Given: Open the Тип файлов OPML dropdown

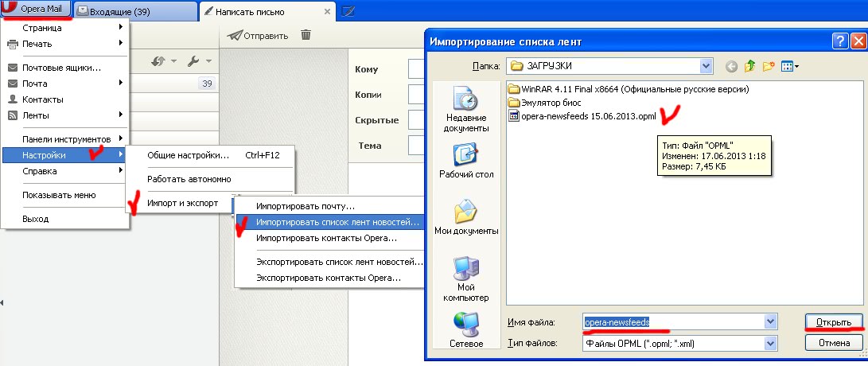Looking at the screenshot, I should click(x=679, y=343).
